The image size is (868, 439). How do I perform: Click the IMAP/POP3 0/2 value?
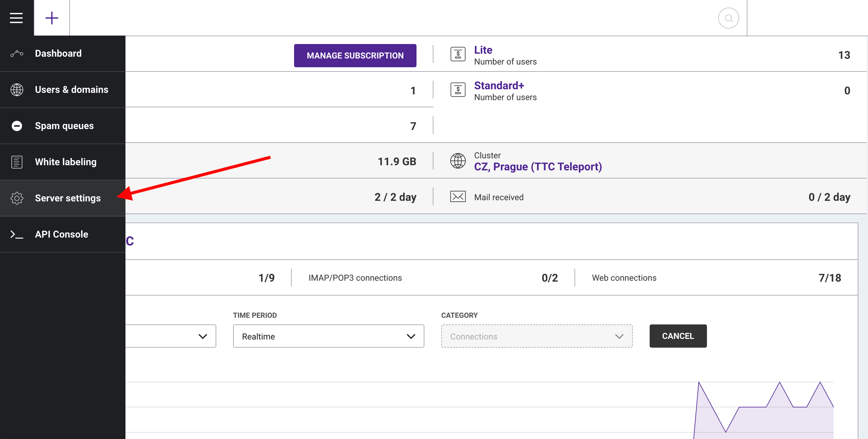tap(550, 278)
